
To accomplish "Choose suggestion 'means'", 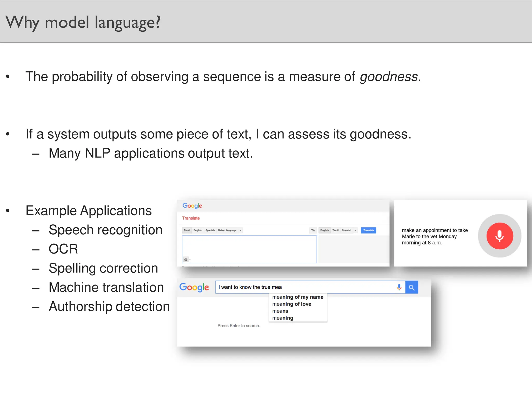I will coord(298,311).
